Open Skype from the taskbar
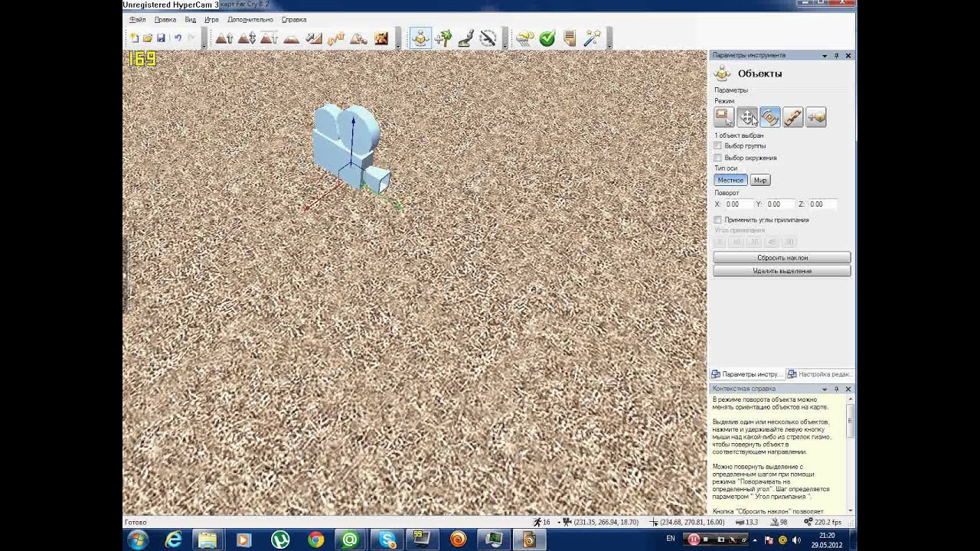 click(x=387, y=540)
